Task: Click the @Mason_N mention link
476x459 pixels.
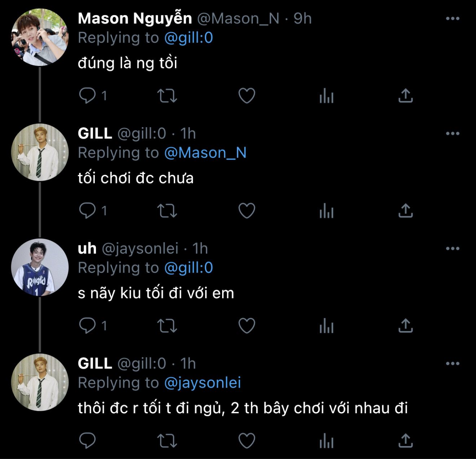Action: coord(205,153)
